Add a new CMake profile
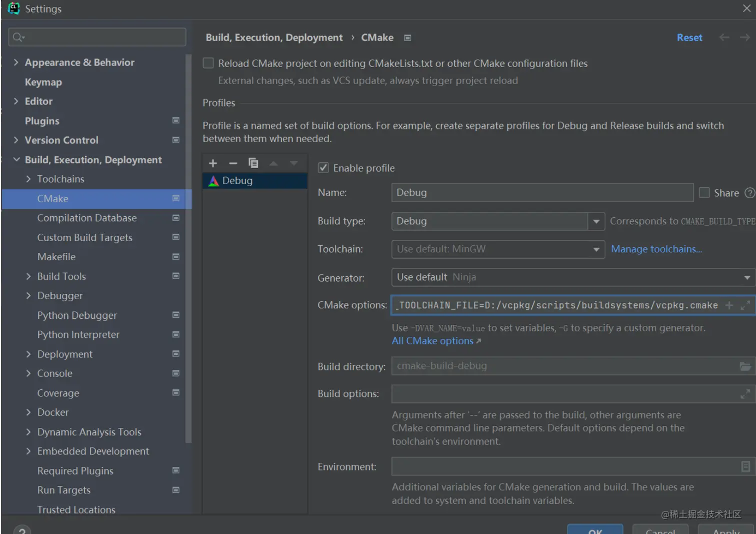The image size is (756, 534). coord(212,163)
